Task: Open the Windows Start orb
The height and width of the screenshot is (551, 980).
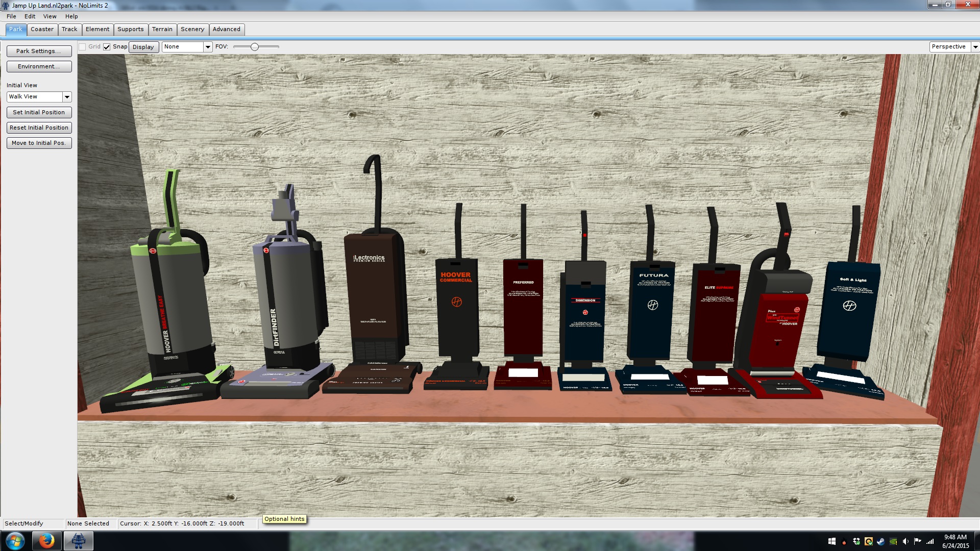Action: click(x=15, y=541)
